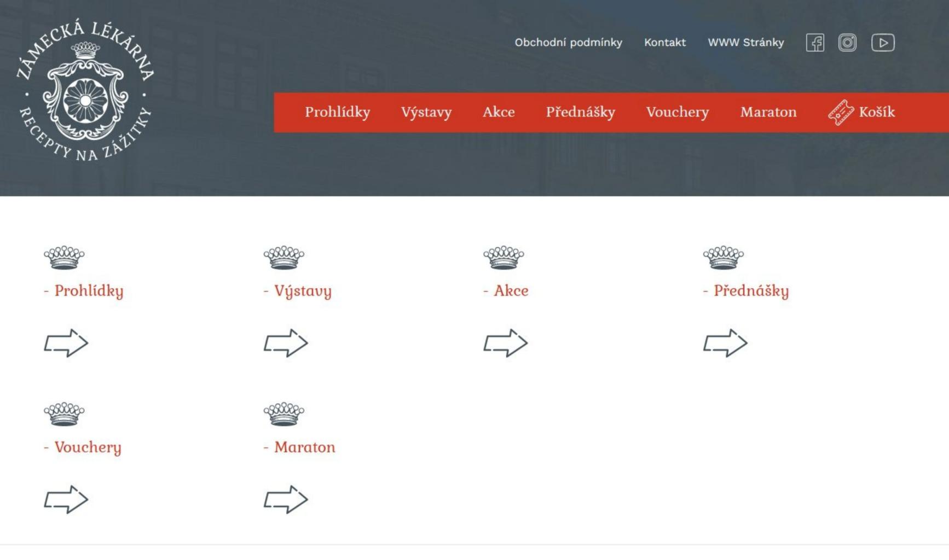This screenshot has height=560, width=949.
Task: Click the Zámecká Lékárna logo
Action: [x=85, y=90]
